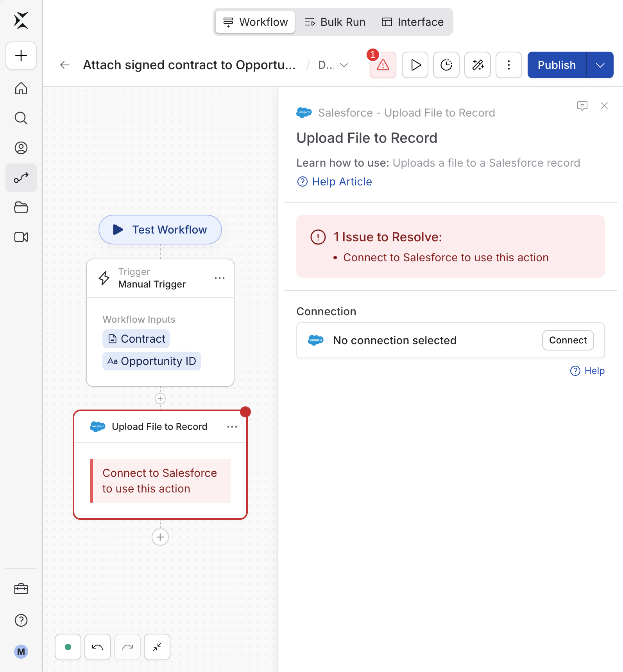Click the workflow title 'Attach signed contract to Opportu...'
Viewport: 623px width, 672px height.
[190, 65]
